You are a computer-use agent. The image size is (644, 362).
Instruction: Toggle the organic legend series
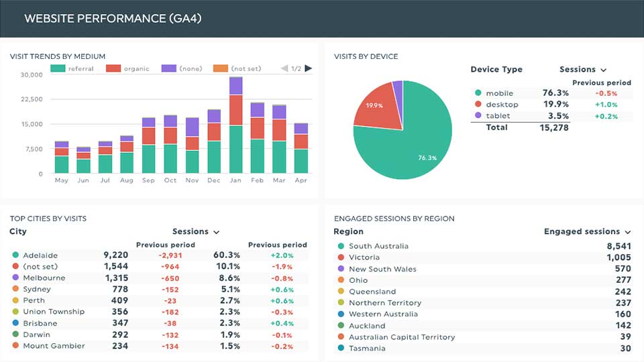[127, 68]
